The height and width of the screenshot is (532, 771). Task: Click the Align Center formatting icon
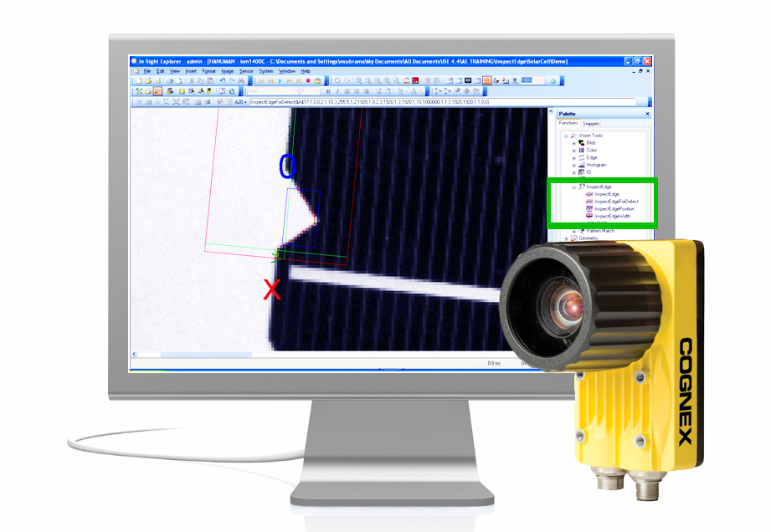(357, 91)
